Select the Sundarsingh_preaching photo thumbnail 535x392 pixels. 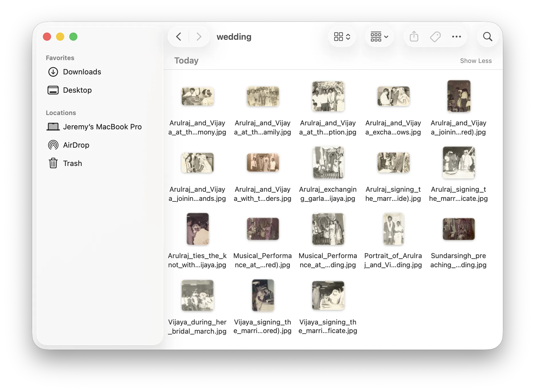pyautogui.click(x=459, y=229)
